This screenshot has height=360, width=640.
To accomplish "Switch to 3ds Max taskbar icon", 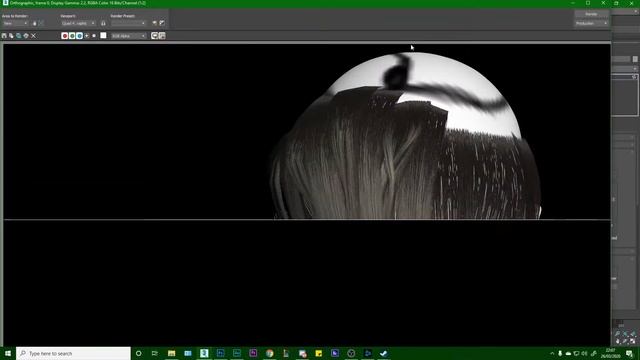I will [204, 353].
